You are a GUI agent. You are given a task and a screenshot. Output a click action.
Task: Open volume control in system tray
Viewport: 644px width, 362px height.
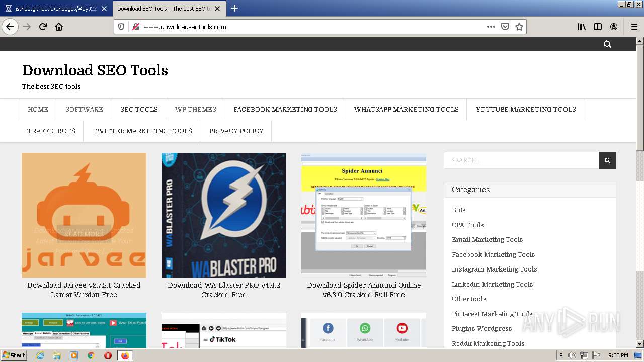coord(572,355)
